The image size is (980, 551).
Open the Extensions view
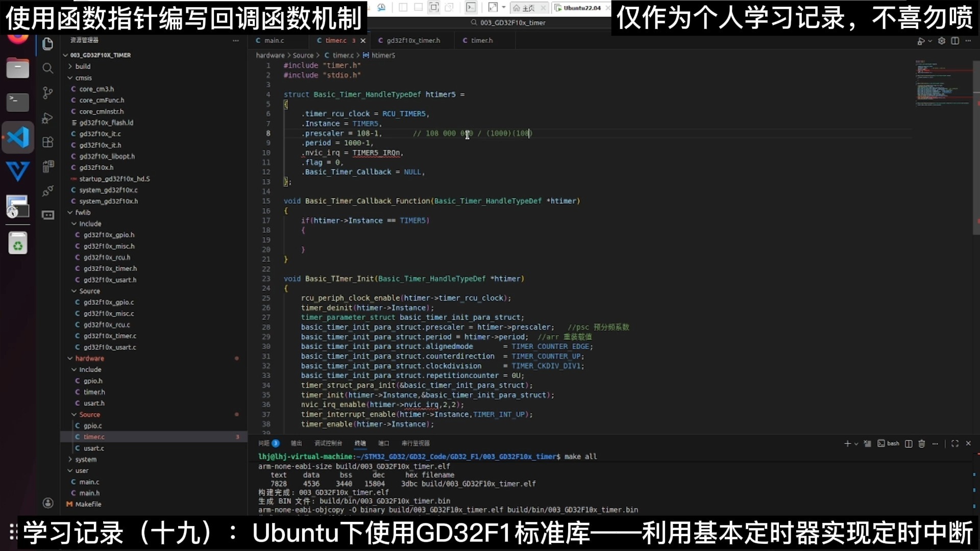47,142
